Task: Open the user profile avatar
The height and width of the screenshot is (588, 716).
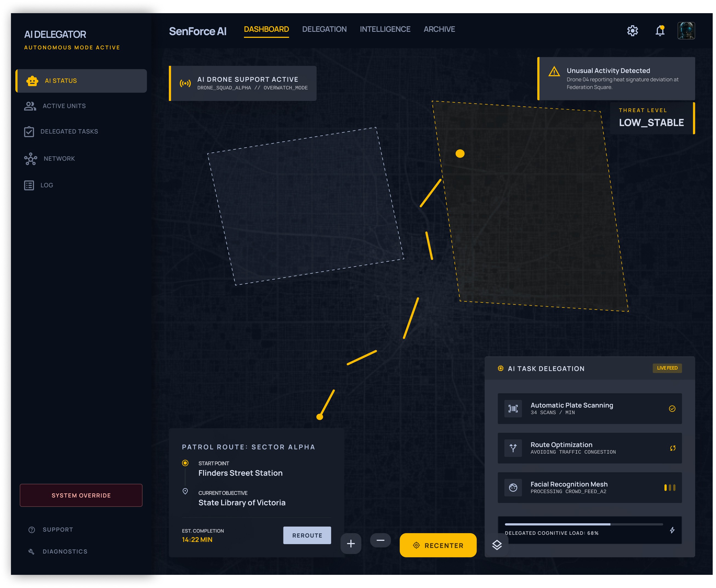Action: (686, 31)
